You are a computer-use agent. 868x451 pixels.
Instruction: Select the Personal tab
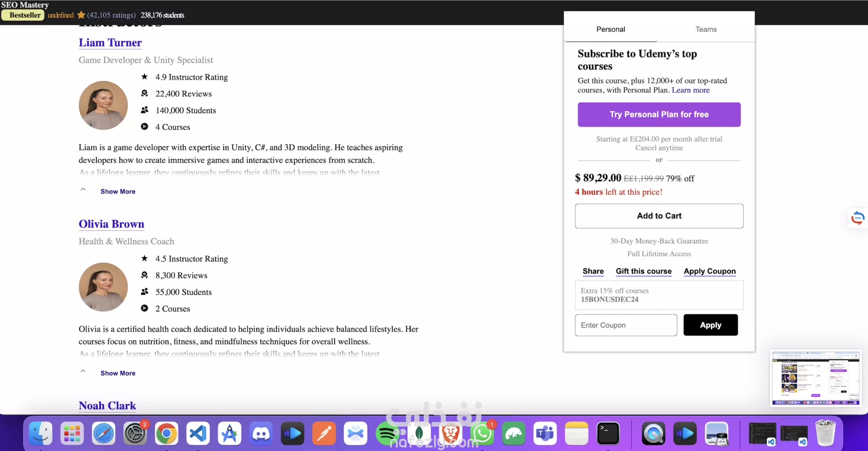[x=611, y=29]
